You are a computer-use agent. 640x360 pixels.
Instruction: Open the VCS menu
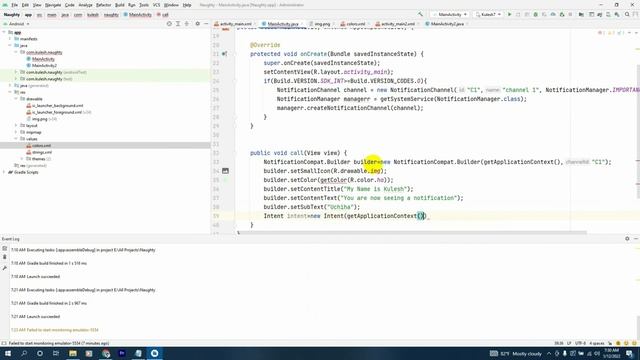point(156,5)
